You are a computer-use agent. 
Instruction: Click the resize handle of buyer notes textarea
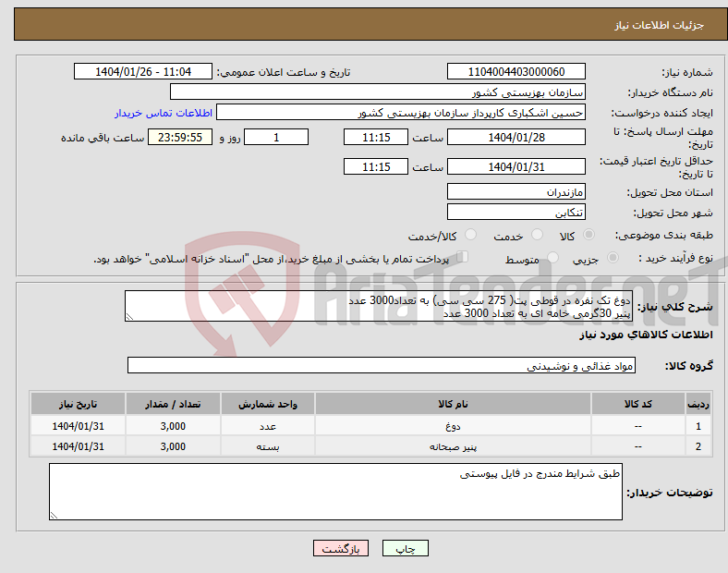[x=54, y=516]
